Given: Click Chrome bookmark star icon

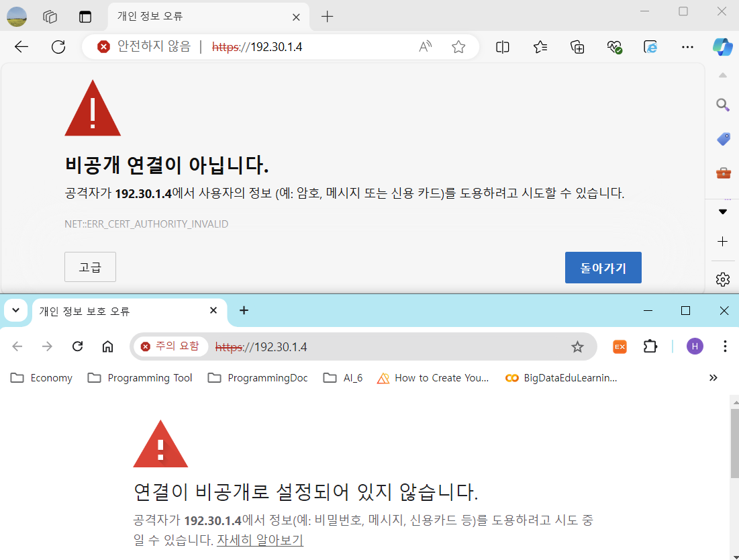Looking at the screenshot, I should (x=577, y=346).
